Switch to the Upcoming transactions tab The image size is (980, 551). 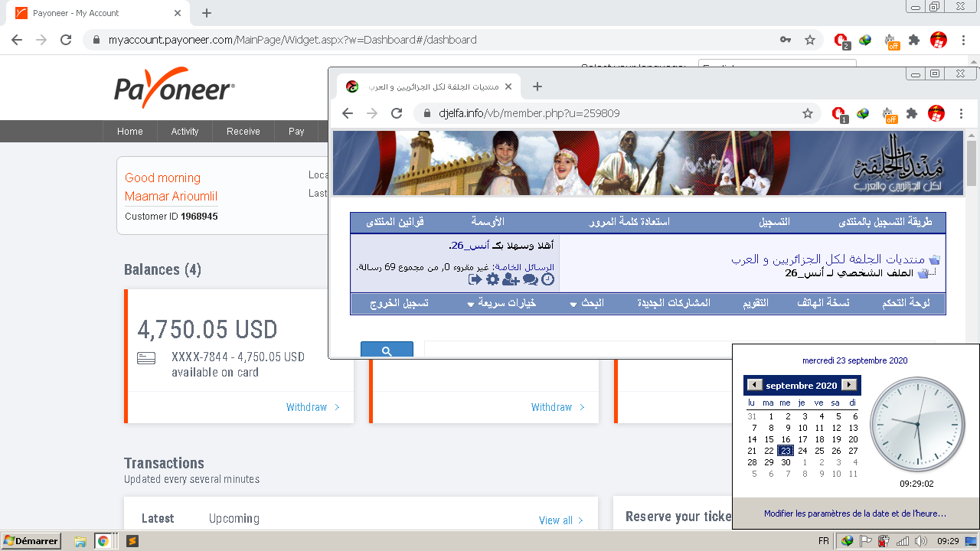tap(234, 519)
